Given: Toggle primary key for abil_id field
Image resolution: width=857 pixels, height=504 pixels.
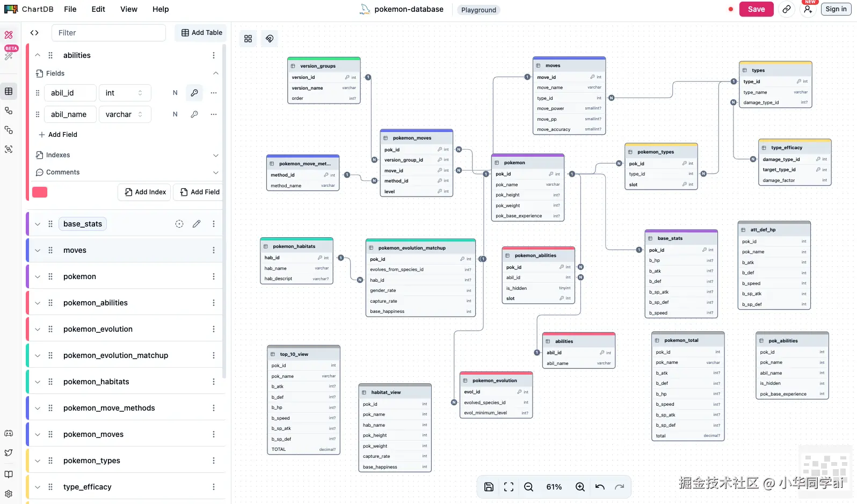Looking at the screenshot, I should click(194, 93).
